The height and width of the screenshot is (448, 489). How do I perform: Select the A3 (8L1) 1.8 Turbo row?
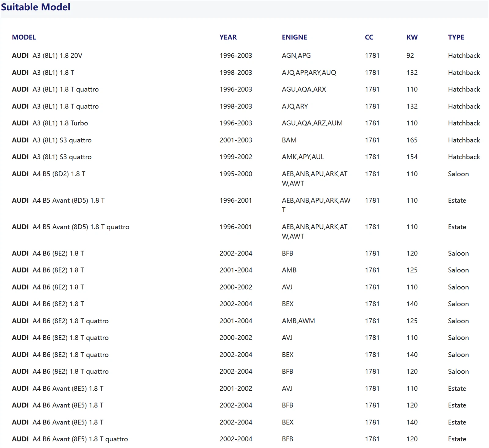[50, 123]
